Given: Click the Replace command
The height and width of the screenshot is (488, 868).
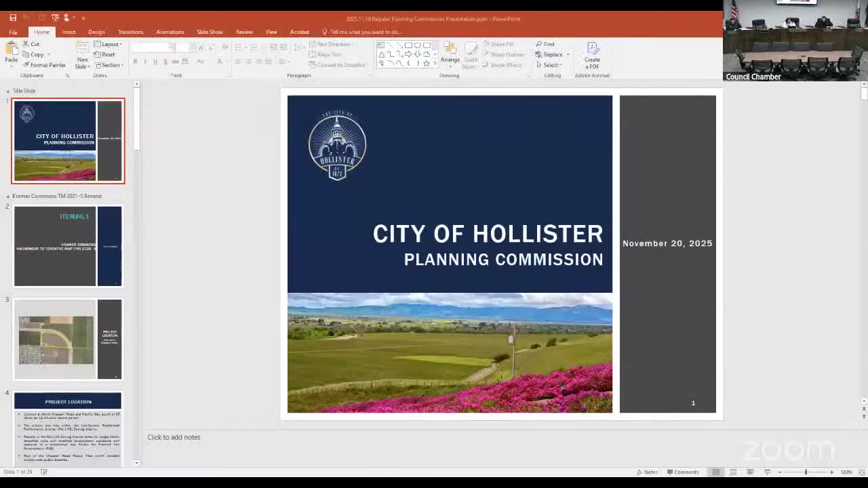Looking at the screenshot, I should coord(549,54).
